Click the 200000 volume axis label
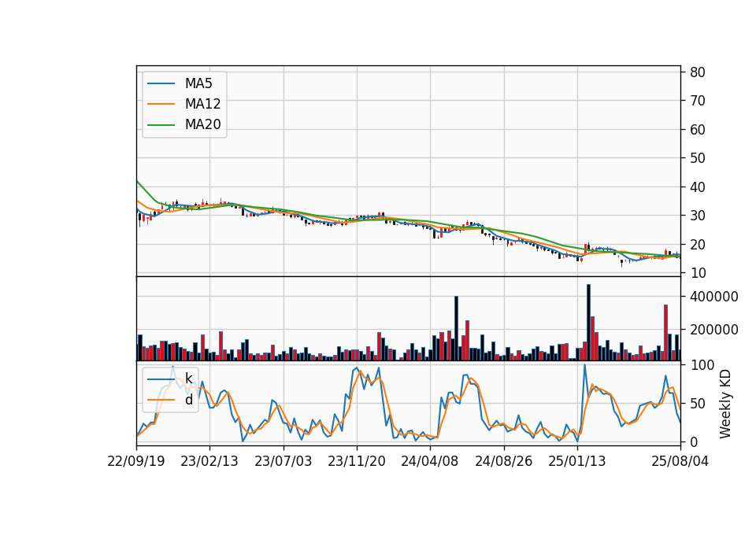This screenshot has height=543, width=756. coord(713,330)
